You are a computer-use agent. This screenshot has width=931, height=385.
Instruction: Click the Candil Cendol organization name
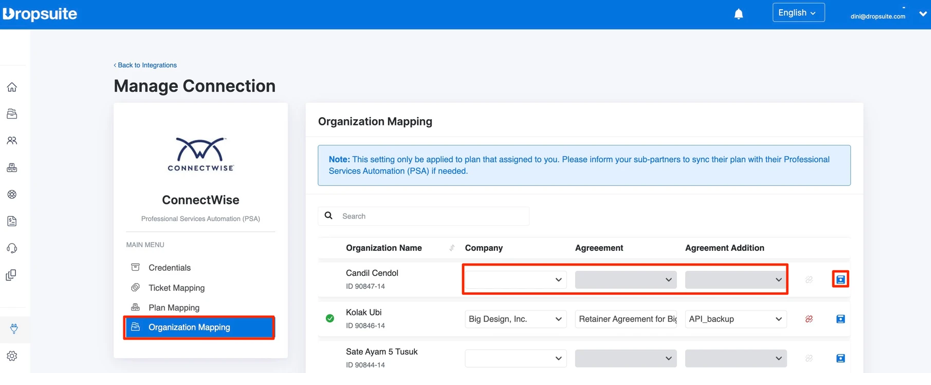[x=372, y=273]
